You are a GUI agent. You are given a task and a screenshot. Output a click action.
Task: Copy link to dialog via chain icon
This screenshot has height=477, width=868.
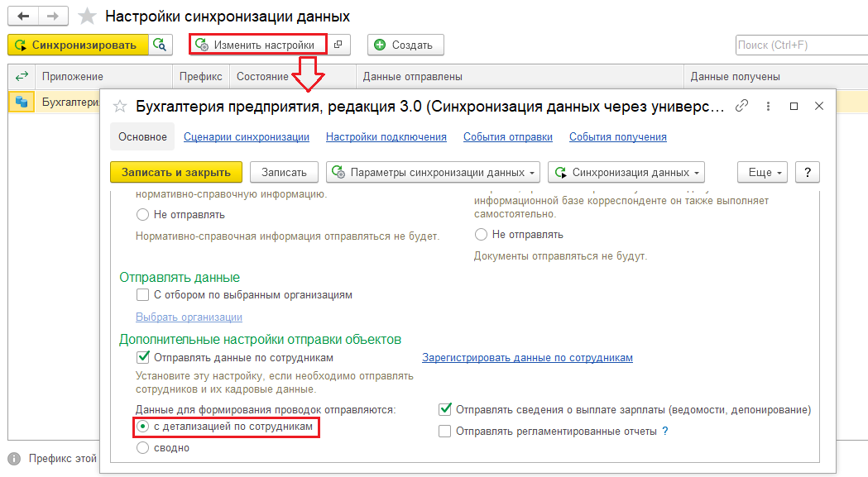click(x=741, y=106)
